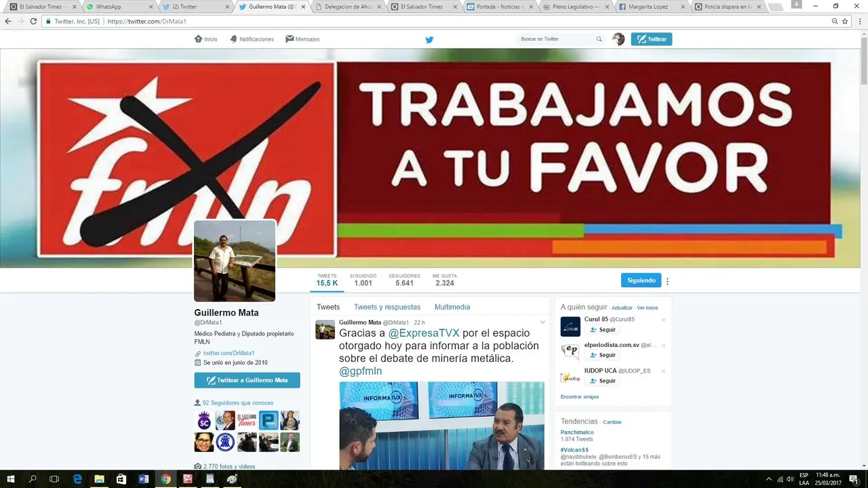Click the search magnifier in Buscar en Twitter
This screenshot has height=488, width=868.
click(x=599, y=39)
